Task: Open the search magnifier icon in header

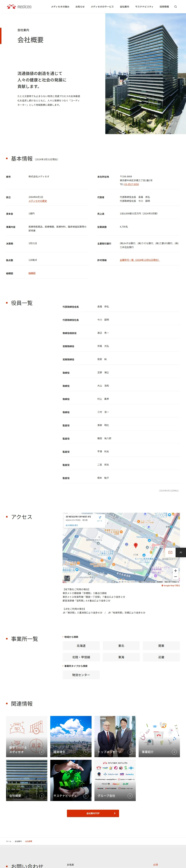Action: tap(176, 7)
